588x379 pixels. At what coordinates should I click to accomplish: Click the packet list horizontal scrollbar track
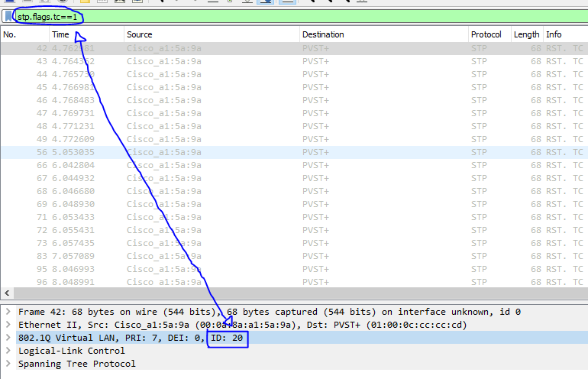click(x=301, y=293)
